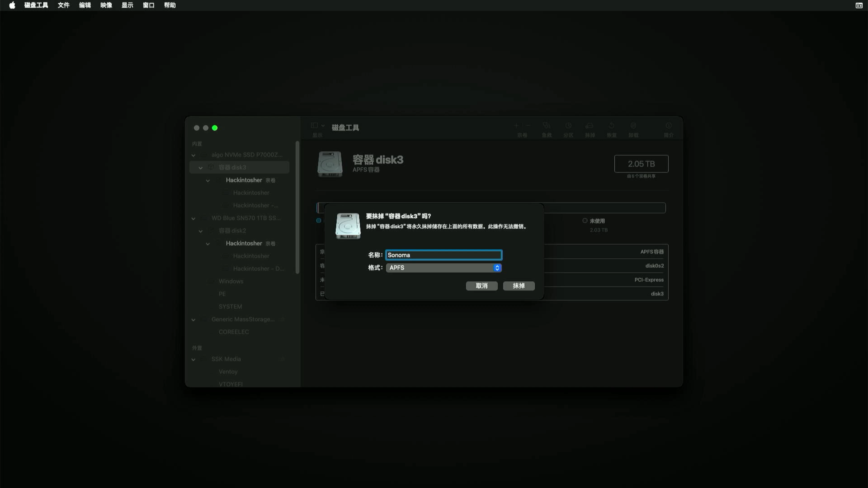Open the 编辑 menu
The image size is (868, 488).
(85, 5)
